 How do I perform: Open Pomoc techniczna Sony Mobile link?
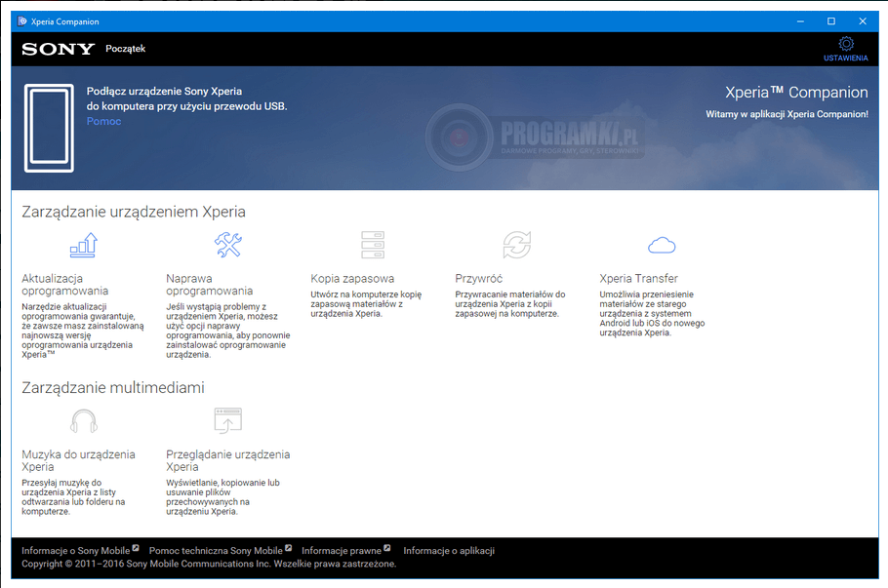click(216, 551)
